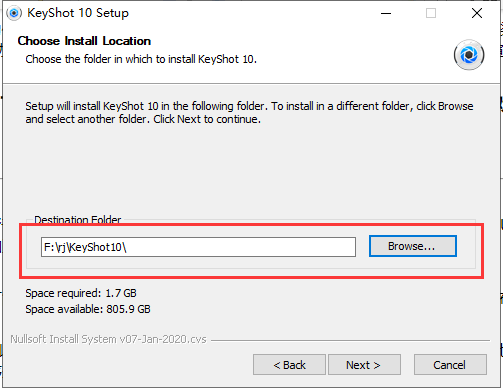Click the horizontal divider line beside the Nullsoft text
Image resolution: width=503 pixels, height=390 pixels.
coord(350,340)
